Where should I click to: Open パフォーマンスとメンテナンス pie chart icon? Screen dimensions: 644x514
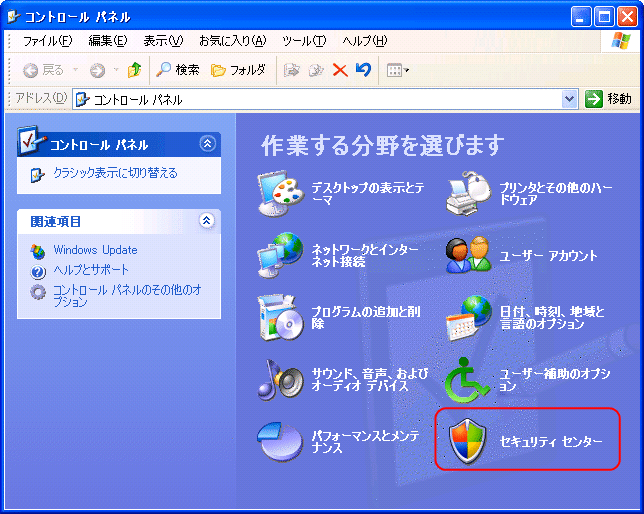point(281,442)
